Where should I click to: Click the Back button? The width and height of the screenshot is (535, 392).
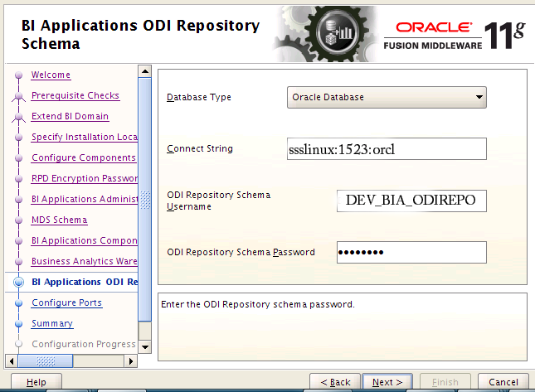pos(335,382)
